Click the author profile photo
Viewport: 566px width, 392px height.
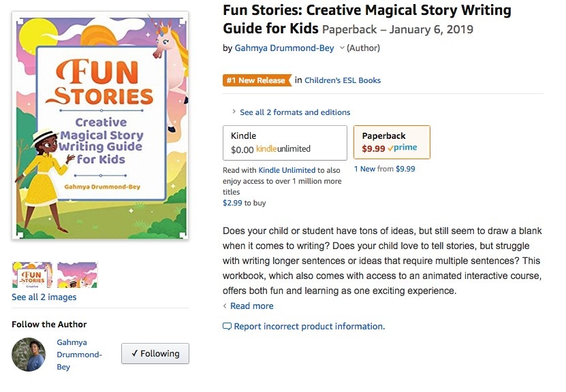[x=29, y=355]
